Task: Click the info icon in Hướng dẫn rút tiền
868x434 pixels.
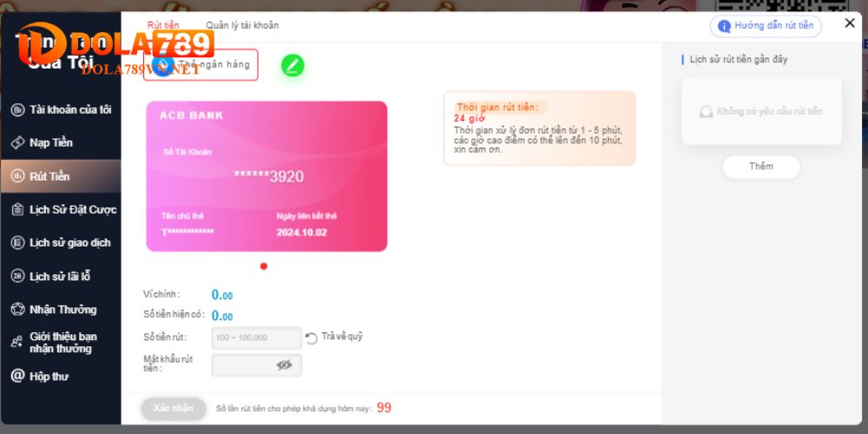Action: point(724,26)
